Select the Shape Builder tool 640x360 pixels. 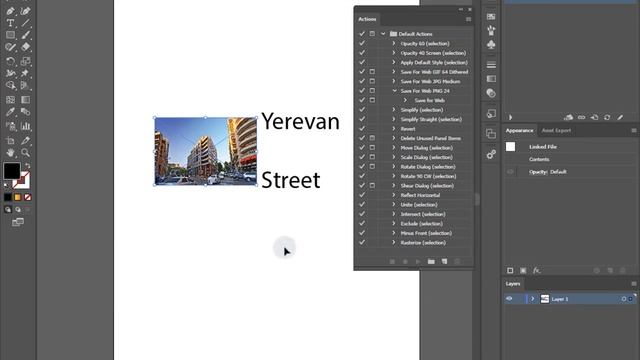pos(10,85)
